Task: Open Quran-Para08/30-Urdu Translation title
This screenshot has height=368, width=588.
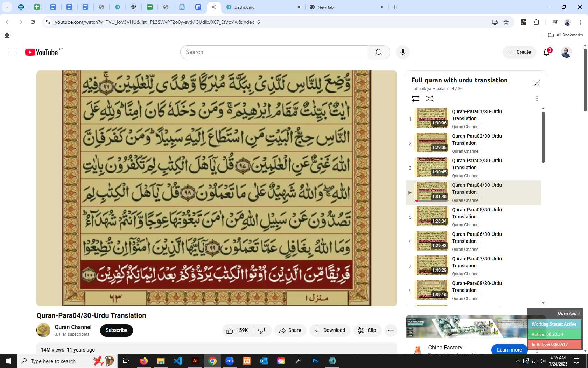Action: [477, 287]
